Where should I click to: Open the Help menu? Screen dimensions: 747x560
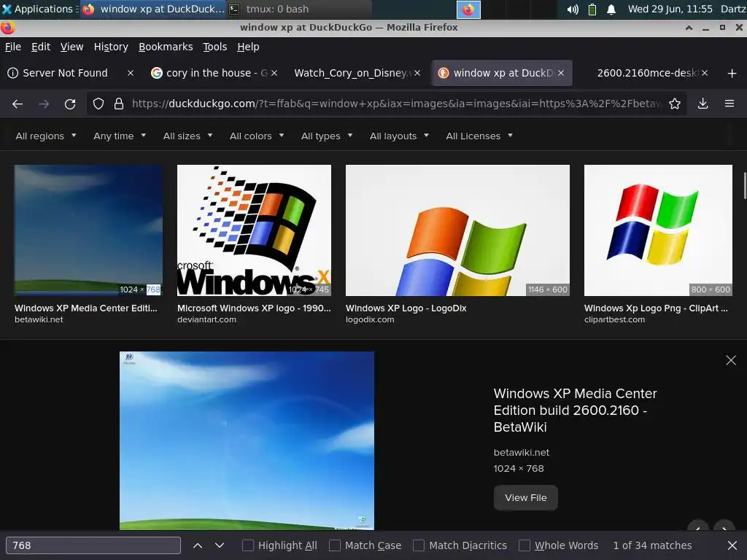point(248,47)
